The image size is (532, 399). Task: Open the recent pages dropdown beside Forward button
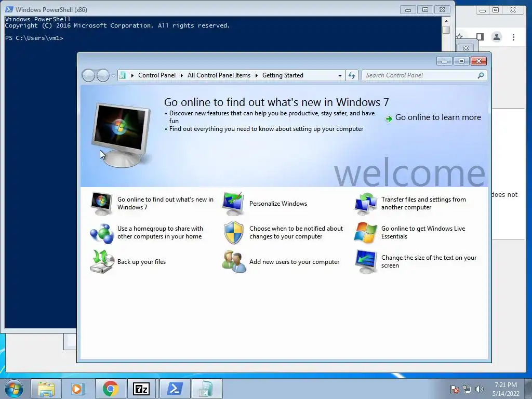[x=113, y=75]
